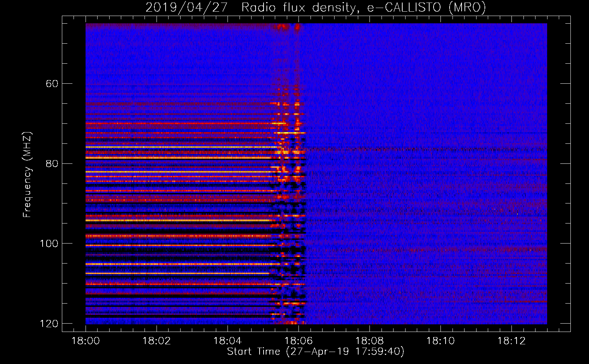Click the 'Frequency (MHZ)' axis label
The width and height of the screenshot is (589, 364).
point(27,174)
